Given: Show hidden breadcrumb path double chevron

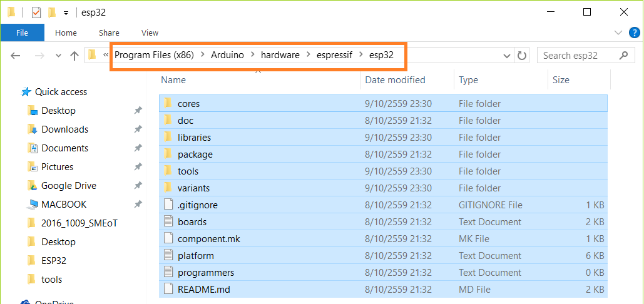Looking at the screenshot, I should click(x=106, y=55).
